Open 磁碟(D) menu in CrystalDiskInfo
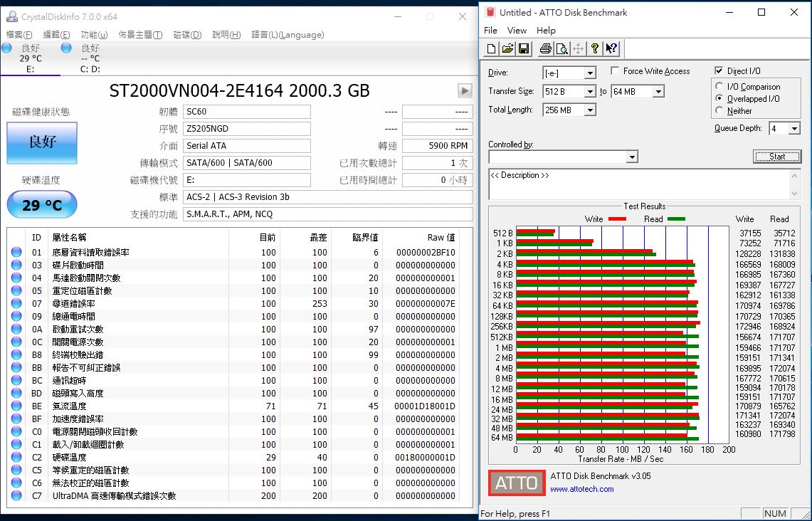The height and width of the screenshot is (521, 812). coord(187,35)
